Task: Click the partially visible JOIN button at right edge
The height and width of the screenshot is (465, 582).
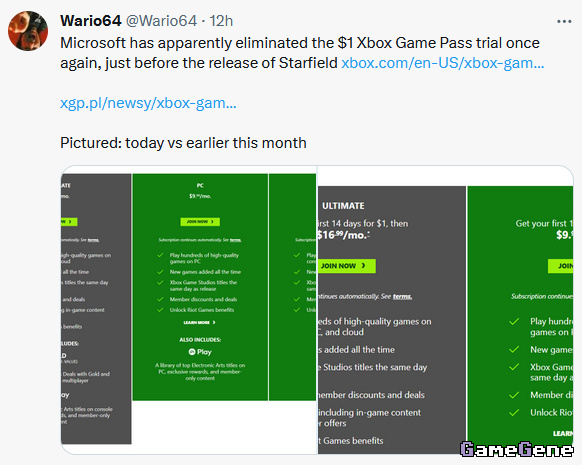Action: (560, 266)
